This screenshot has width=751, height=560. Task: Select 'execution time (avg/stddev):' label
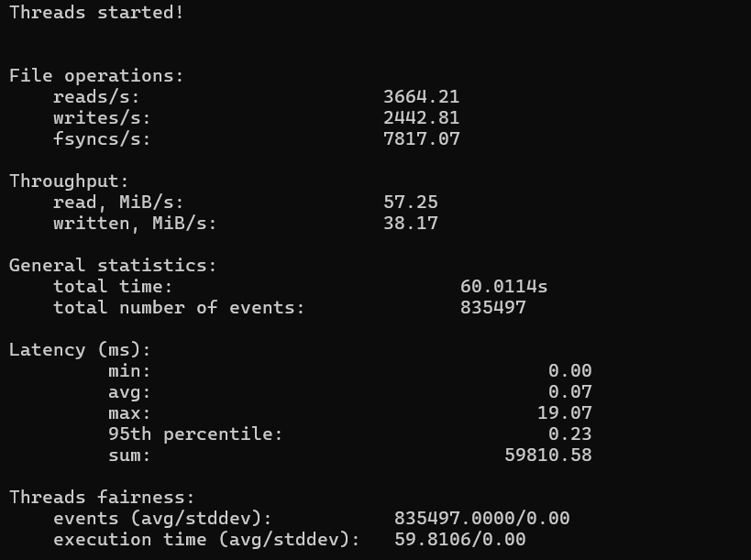coord(206,539)
